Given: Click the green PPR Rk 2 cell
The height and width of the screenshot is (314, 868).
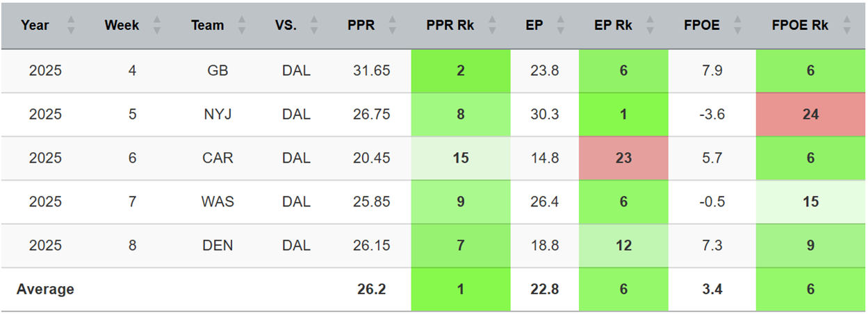Looking at the screenshot, I should pyautogui.click(x=461, y=71).
